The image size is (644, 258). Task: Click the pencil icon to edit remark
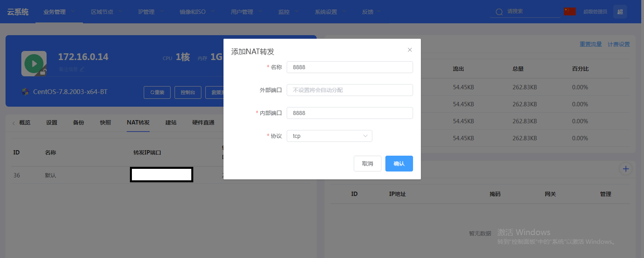point(82,69)
